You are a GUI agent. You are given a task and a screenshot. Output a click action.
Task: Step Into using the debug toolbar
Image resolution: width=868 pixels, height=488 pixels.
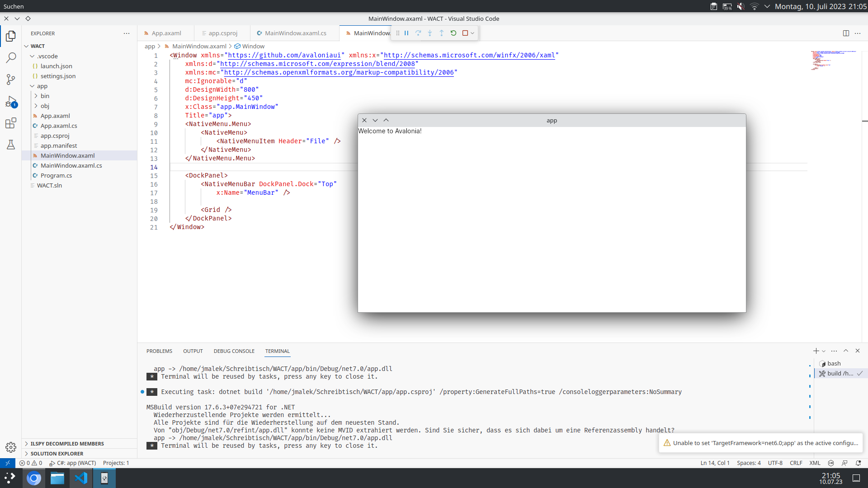point(430,33)
